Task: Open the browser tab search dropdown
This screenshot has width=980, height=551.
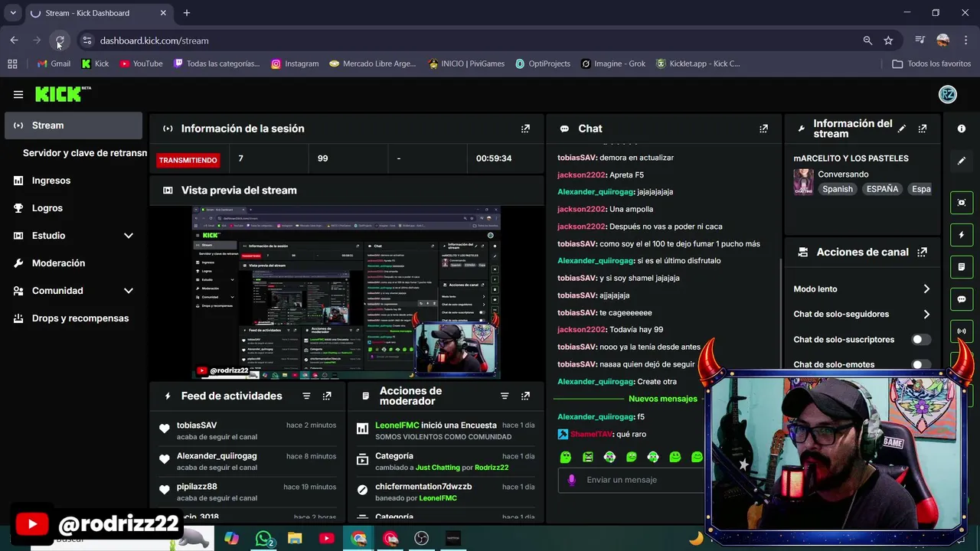Action: click(x=13, y=13)
